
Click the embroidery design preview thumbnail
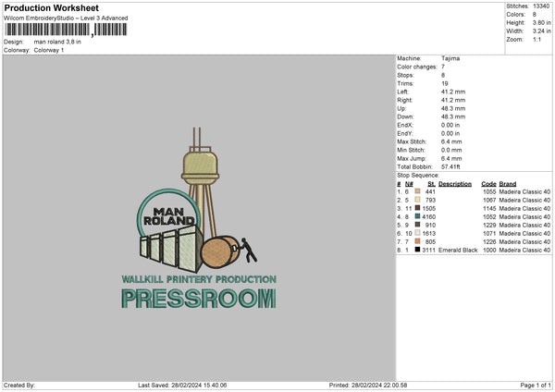coord(199,218)
